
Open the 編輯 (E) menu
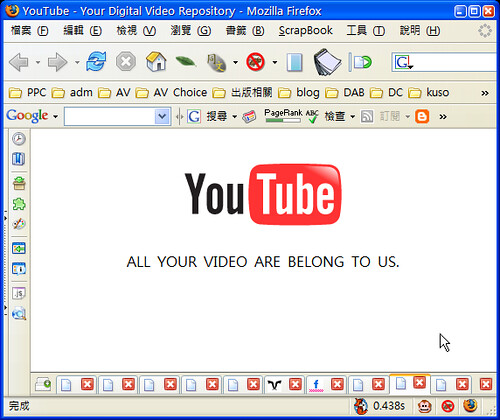82,31
